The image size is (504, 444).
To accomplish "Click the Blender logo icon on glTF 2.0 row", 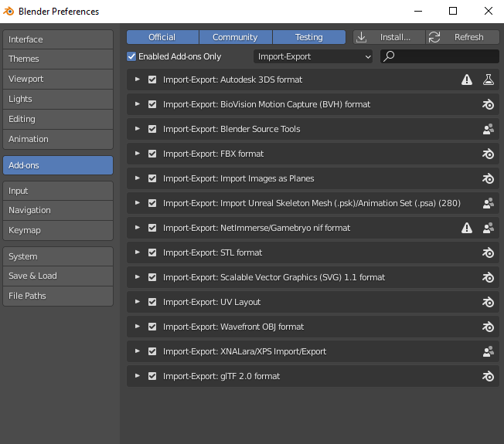I will pos(488,376).
